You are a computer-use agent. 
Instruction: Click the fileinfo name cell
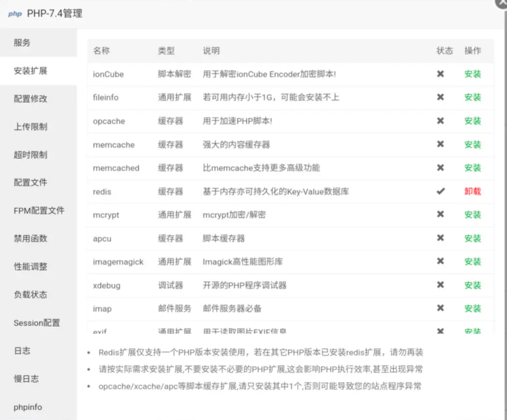coord(106,97)
